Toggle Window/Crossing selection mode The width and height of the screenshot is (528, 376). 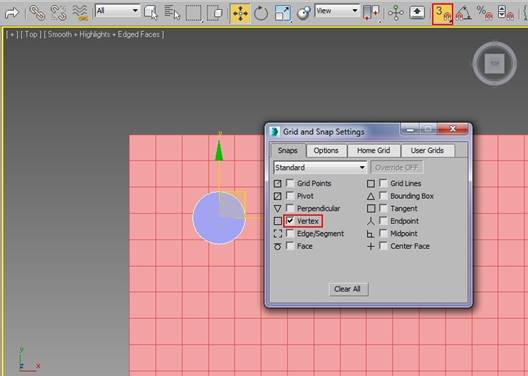[215, 13]
